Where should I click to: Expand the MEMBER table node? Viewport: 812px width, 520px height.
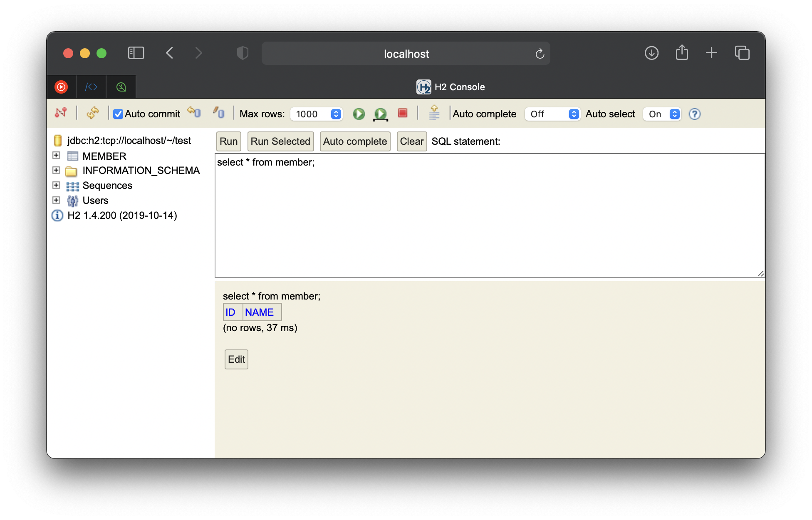pos(57,156)
